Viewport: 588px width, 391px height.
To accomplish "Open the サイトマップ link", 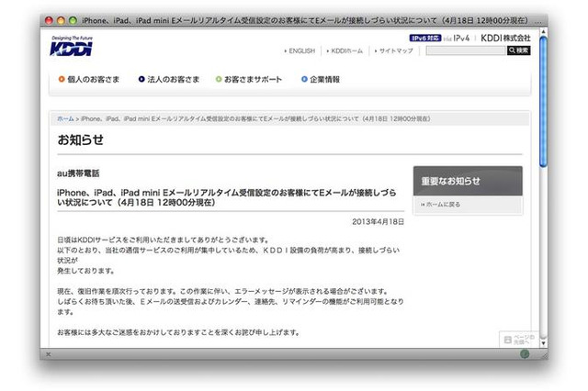I will point(396,50).
